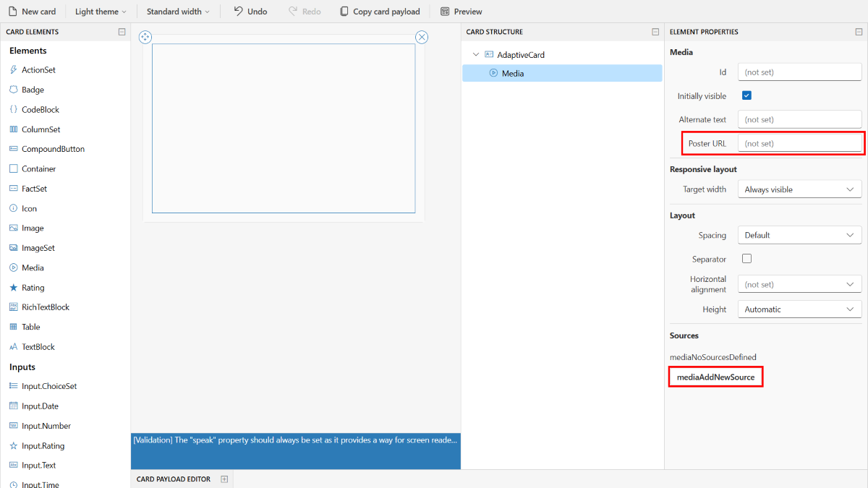This screenshot has height=488, width=868.
Task: Open the Target width dropdown
Action: tap(799, 189)
